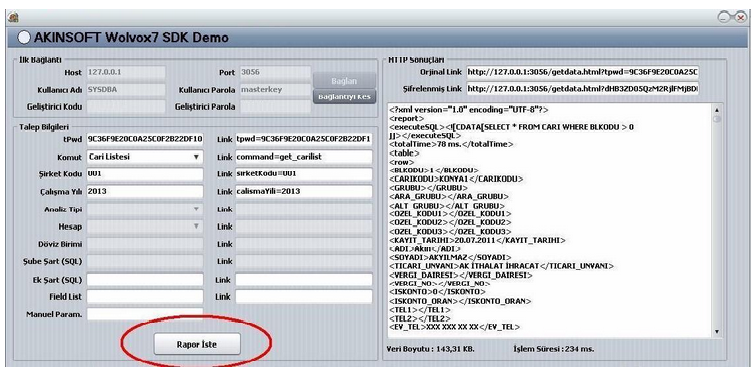The width and height of the screenshot is (755, 374).
Task: Open the disabled Hesap dropdown
Action: [145, 227]
